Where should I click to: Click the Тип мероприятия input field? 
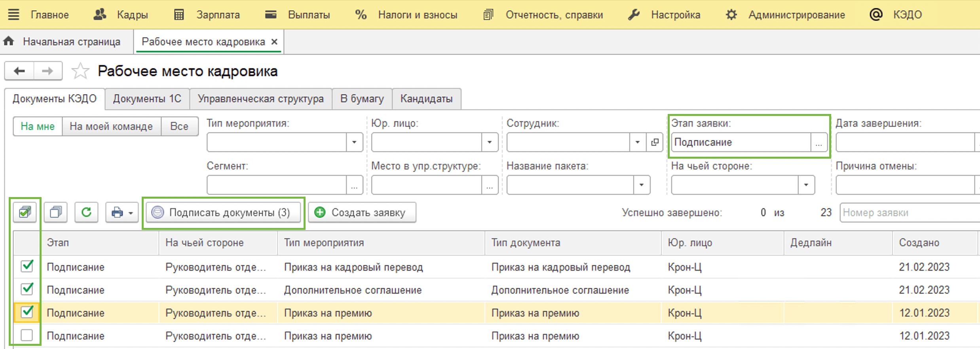tap(277, 142)
